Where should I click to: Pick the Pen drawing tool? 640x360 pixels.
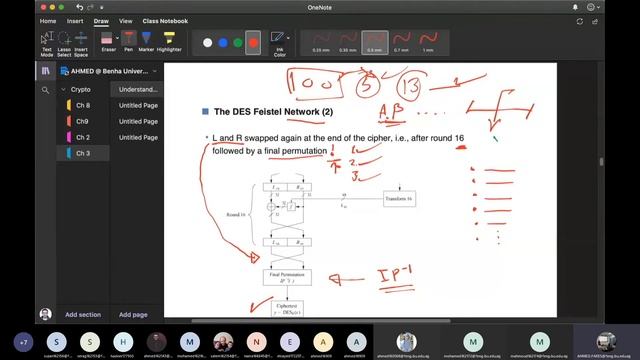[129, 42]
